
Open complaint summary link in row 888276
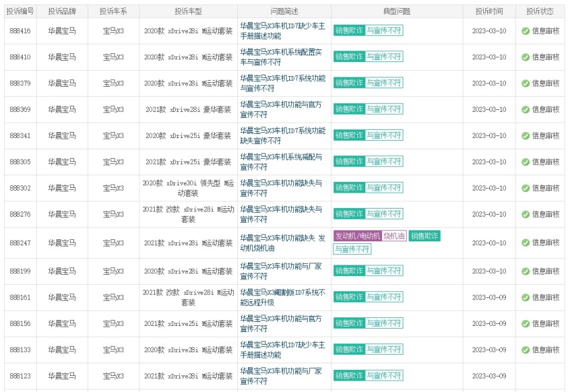click(281, 214)
